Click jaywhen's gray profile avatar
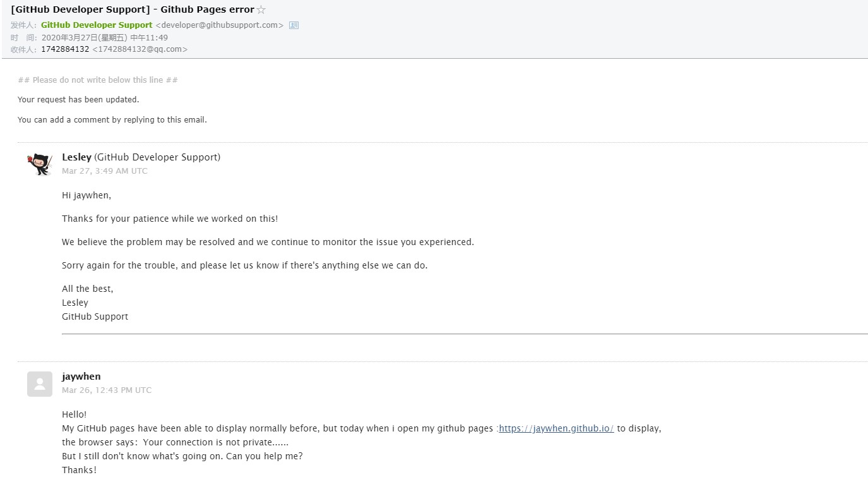Screen dimensions: 868x482 pos(40,384)
